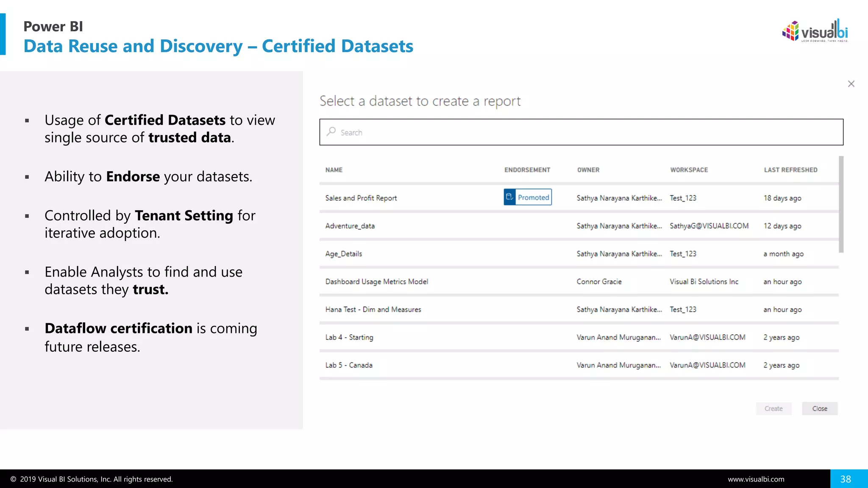Sort by the ENDORSEMENT column header
This screenshot has height=488, width=868.
(527, 170)
